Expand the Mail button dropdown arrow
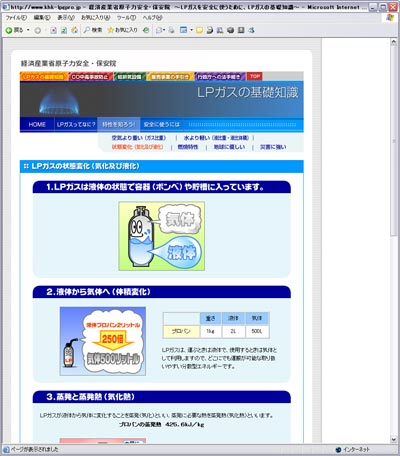The image size is (400, 456). (x=164, y=30)
